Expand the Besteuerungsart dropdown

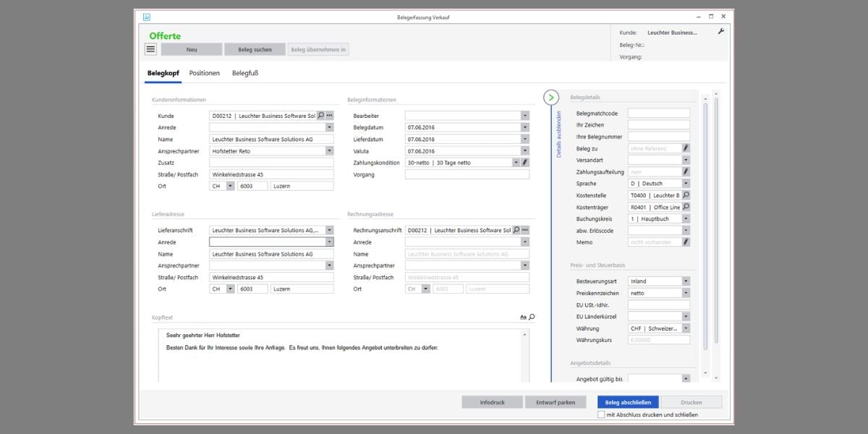(x=686, y=281)
